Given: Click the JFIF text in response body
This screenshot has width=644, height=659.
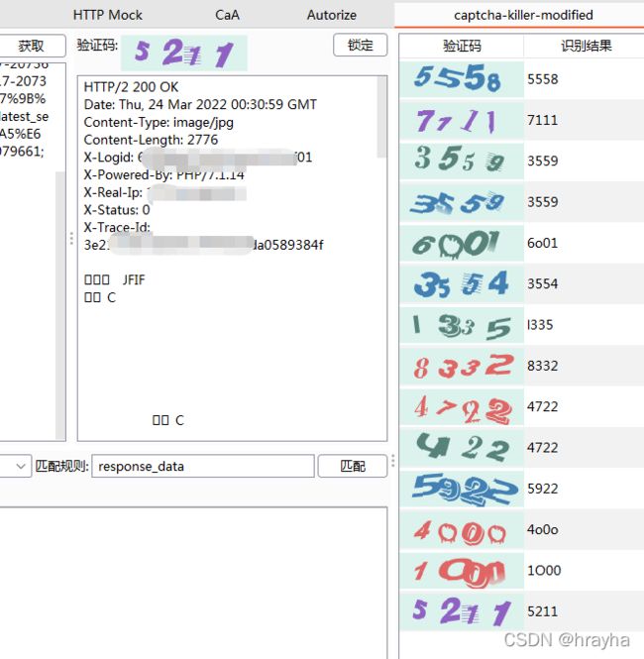Looking at the screenshot, I should (x=134, y=279).
